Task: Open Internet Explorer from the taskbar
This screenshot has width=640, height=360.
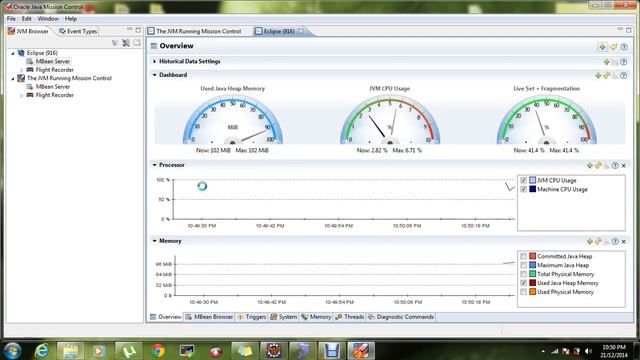Action: click(x=41, y=350)
